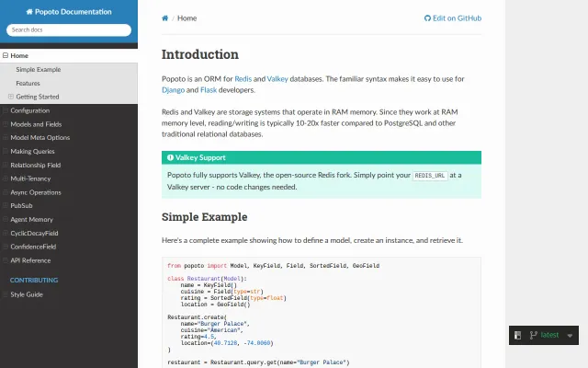Expand the API Reference toggle

[x=6, y=260]
